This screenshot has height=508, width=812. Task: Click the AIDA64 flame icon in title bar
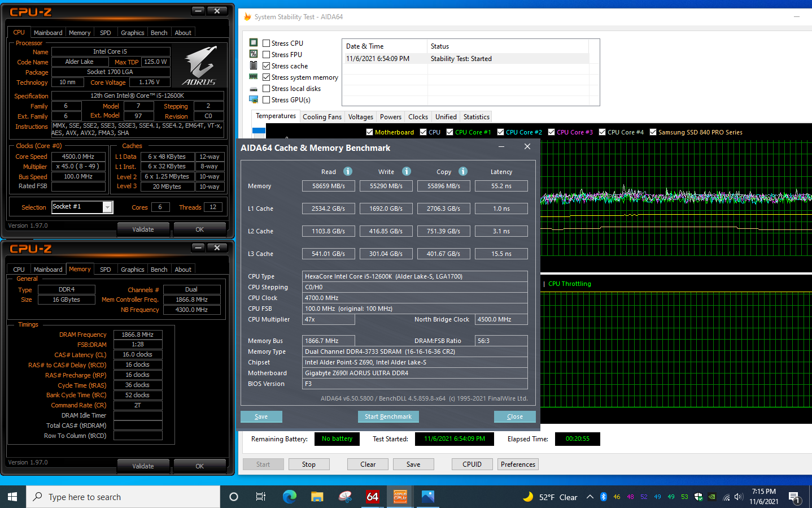click(247, 17)
